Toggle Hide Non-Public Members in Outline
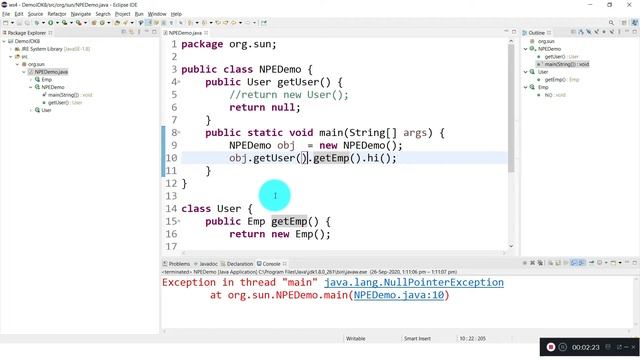This screenshot has height=360, width=640. (x=604, y=32)
